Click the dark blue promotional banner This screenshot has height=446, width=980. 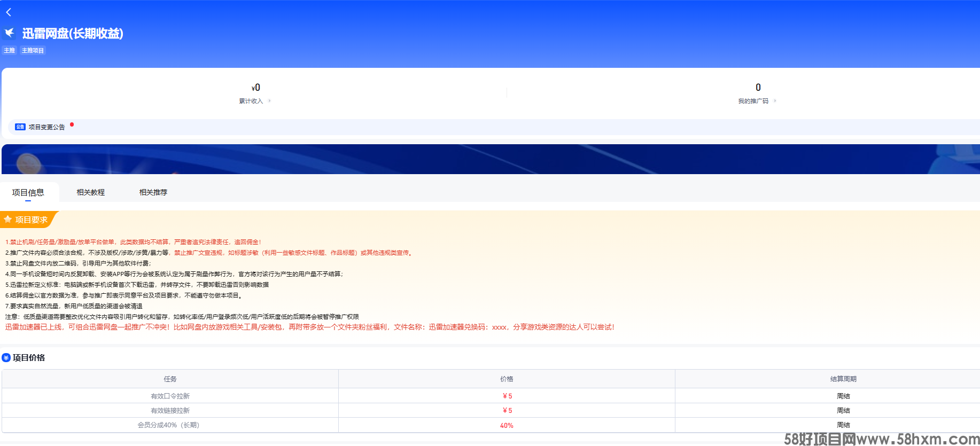[x=491, y=159]
